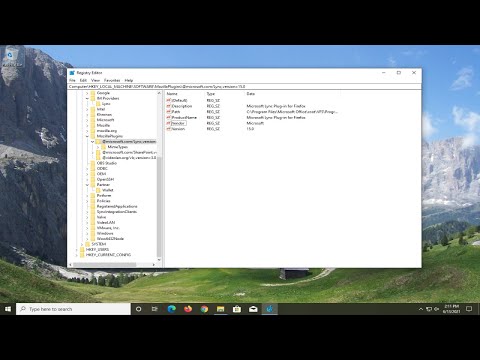This screenshot has height=360, width=480.
Task: Select the Vendor value name
Action: point(178,123)
